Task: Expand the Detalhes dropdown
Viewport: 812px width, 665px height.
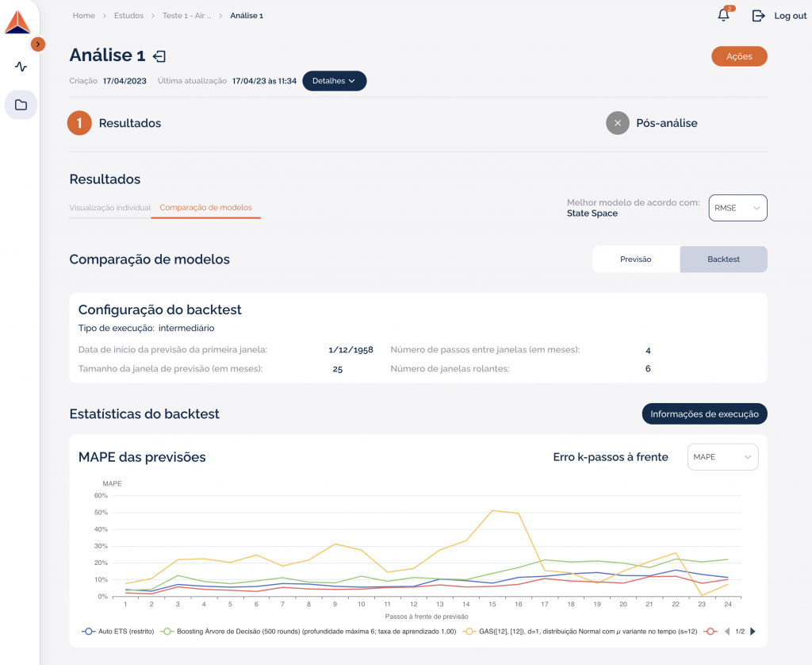Action: click(334, 81)
